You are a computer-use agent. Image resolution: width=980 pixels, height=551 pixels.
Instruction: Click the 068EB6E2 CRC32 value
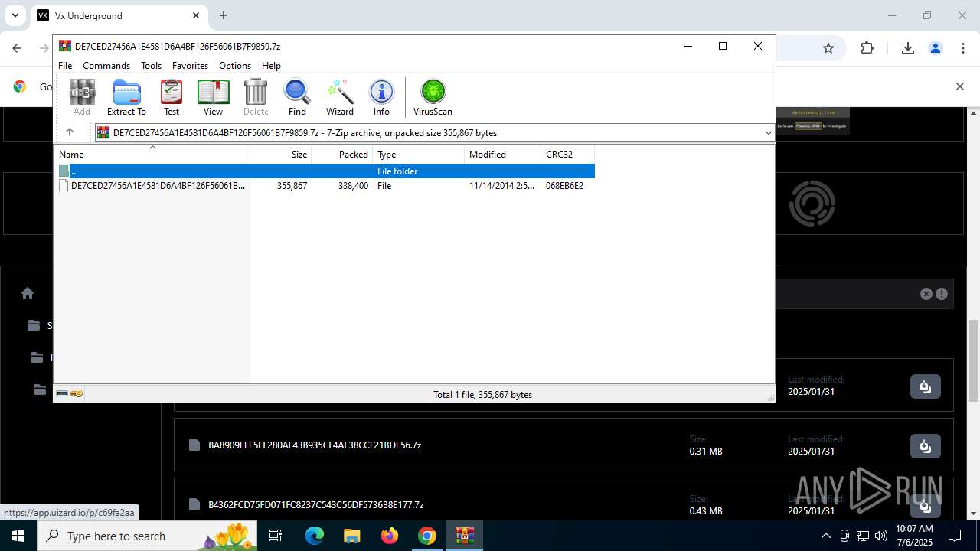[564, 186]
